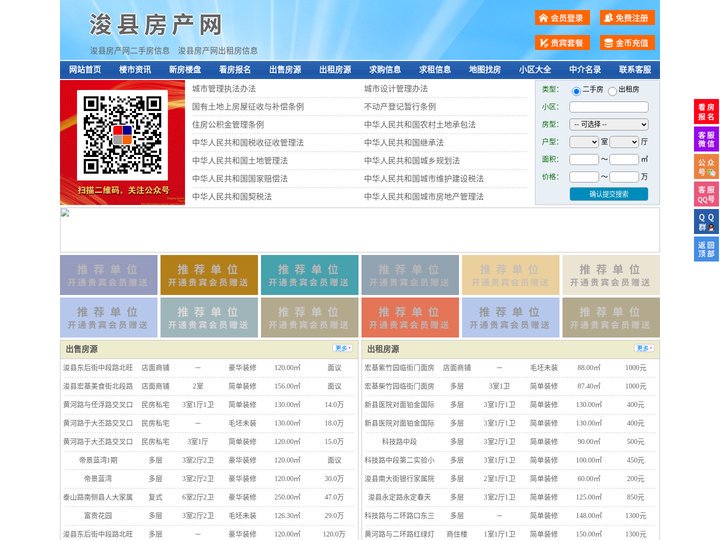Click the 返回顶部 side icon
720x540 pixels.
[x=706, y=249]
